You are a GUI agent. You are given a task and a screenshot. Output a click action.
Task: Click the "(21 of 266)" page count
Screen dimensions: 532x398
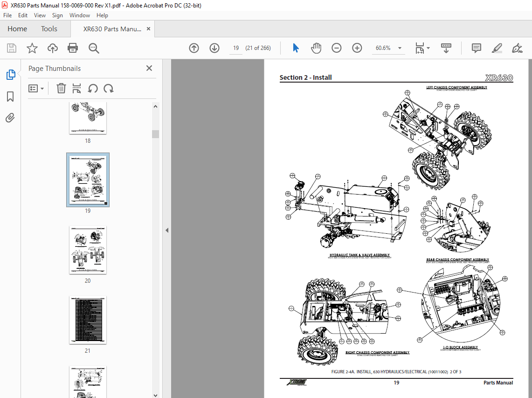tap(258, 48)
